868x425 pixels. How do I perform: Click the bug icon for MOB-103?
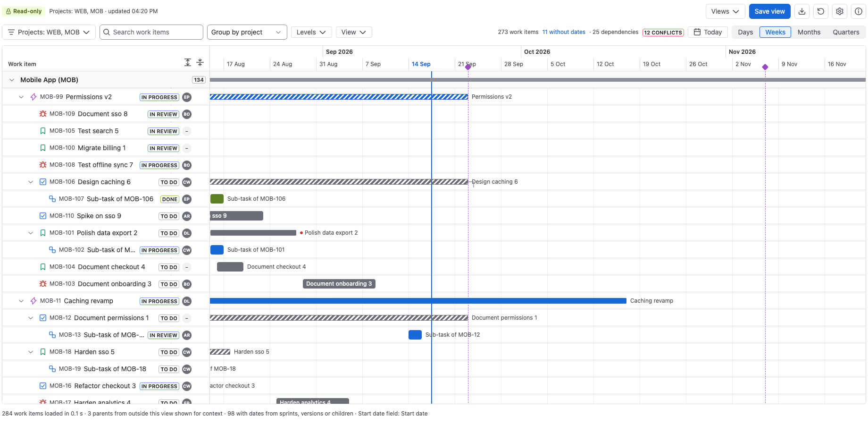coord(43,284)
